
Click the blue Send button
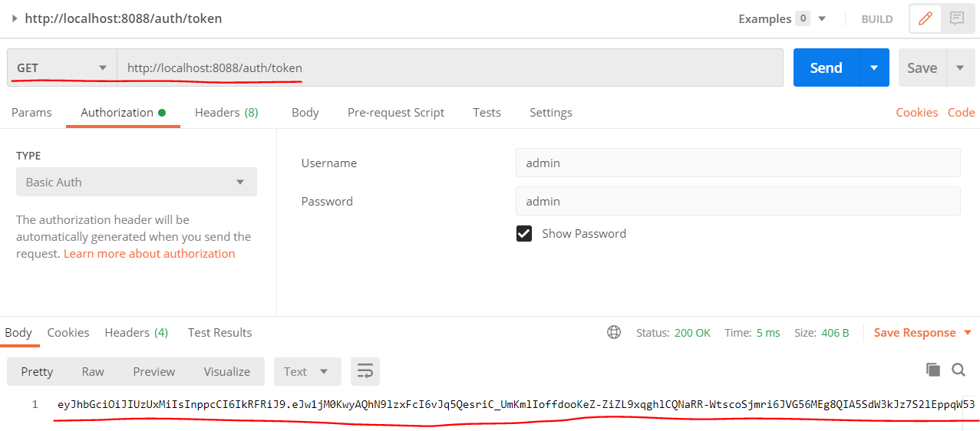[x=826, y=67]
